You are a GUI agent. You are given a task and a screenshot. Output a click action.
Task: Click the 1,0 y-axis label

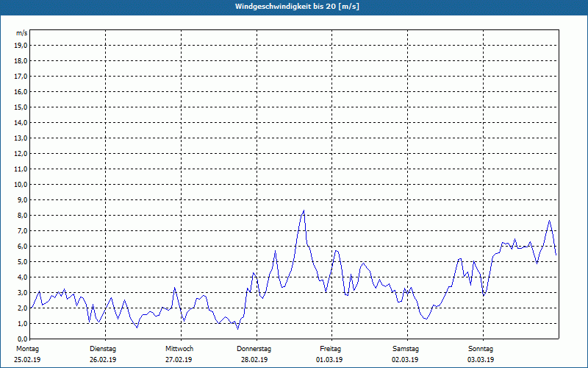[22, 323]
